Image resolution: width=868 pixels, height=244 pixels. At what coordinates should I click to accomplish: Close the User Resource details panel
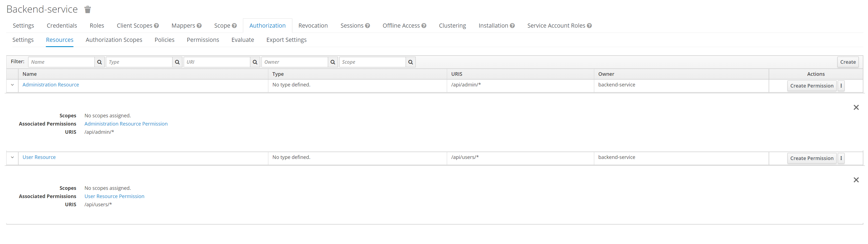(856, 180)
